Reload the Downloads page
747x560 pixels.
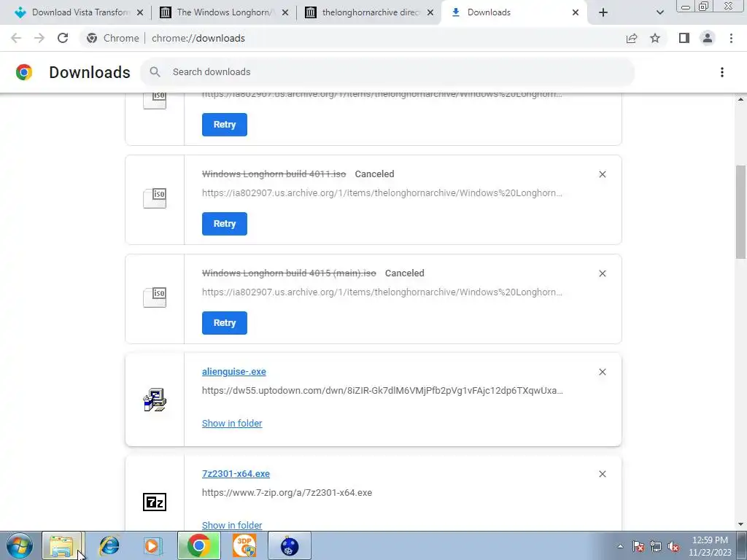(63, 38)
